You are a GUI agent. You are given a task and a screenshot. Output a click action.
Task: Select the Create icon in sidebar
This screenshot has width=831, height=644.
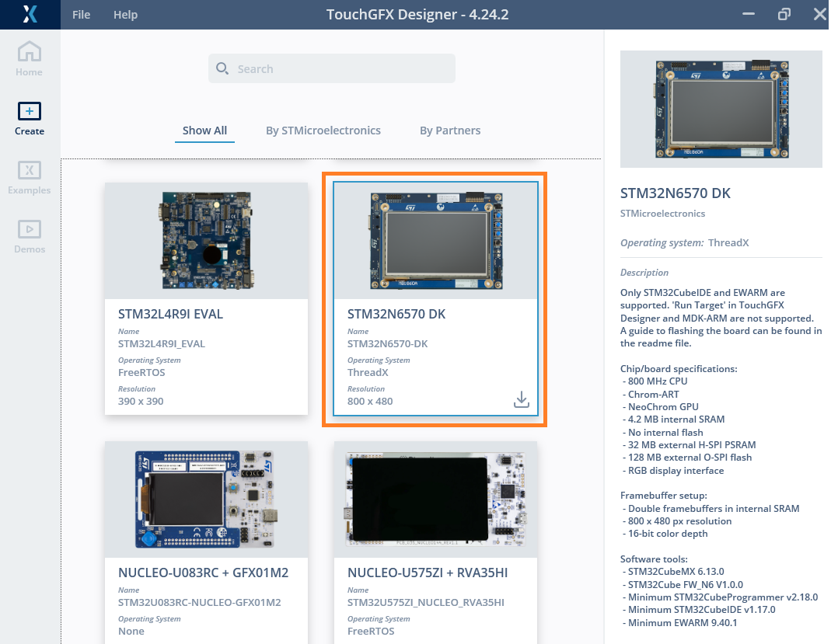click(29, 111)
